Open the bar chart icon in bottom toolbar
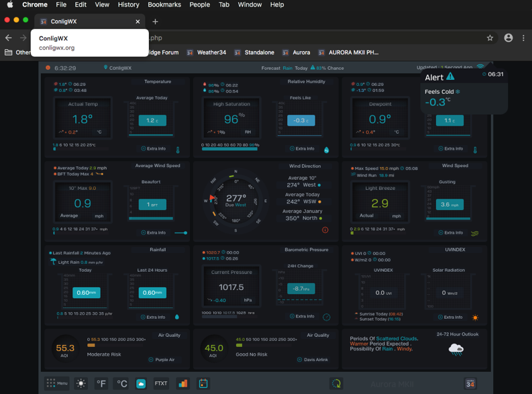 (x=183, y=383)
